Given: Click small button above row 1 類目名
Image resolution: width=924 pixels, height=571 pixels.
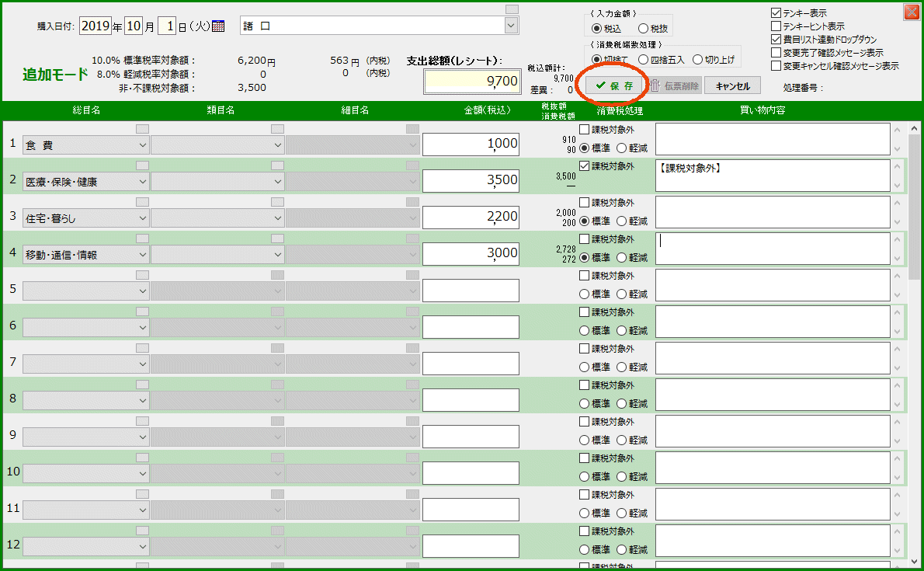Looking at the screenshot, I should (x=277, y=129).
